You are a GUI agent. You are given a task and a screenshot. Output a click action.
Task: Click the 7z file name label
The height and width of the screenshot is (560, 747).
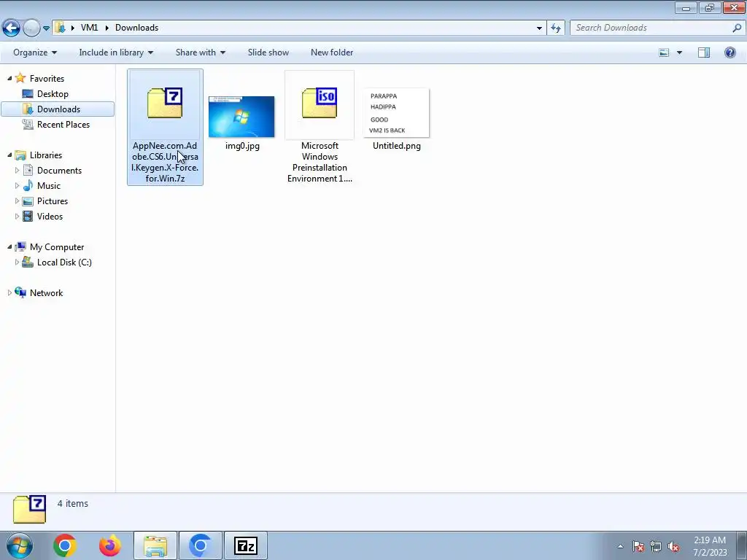click(165, 162)
